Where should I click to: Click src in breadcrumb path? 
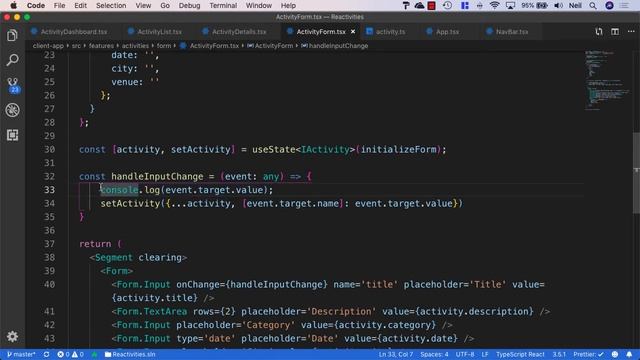76,46
